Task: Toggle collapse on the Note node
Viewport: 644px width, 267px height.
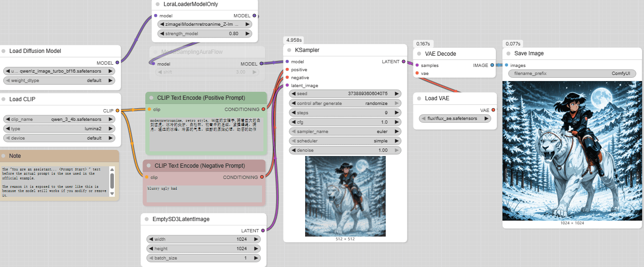Action: pyautogui.click(x=4, y=156)
